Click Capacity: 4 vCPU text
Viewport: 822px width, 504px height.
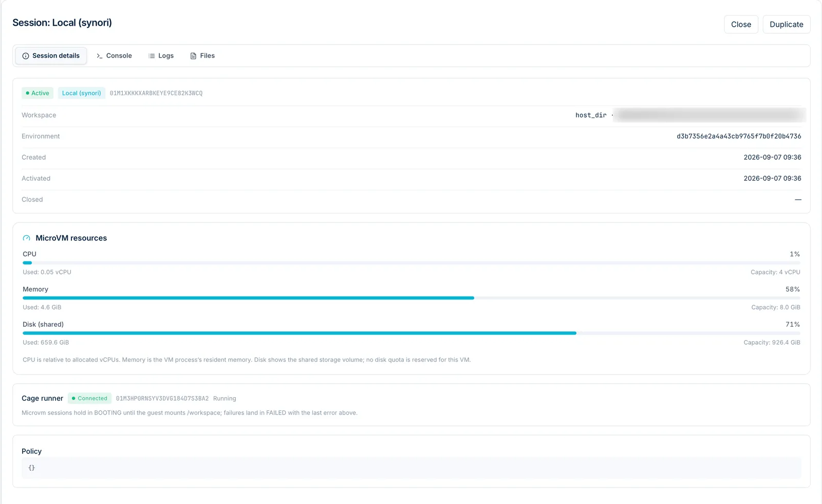click(775, 272)
